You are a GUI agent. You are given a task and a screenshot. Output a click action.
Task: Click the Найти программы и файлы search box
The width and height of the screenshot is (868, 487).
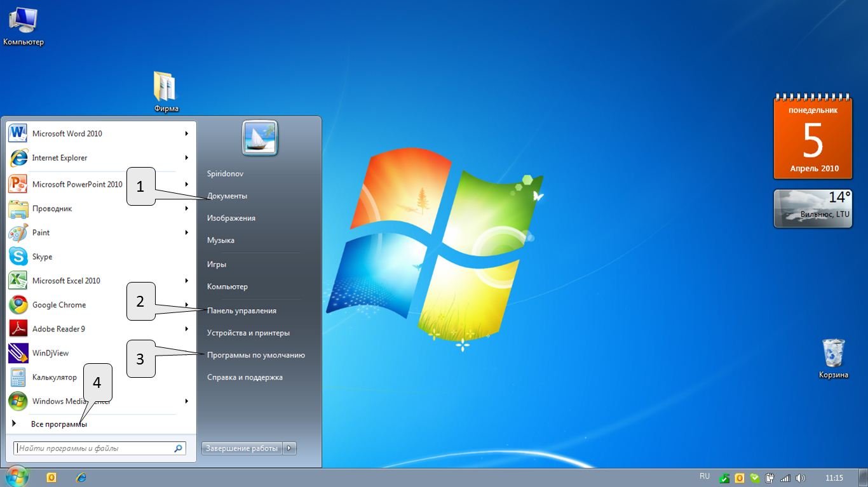[x=95, y=448]
